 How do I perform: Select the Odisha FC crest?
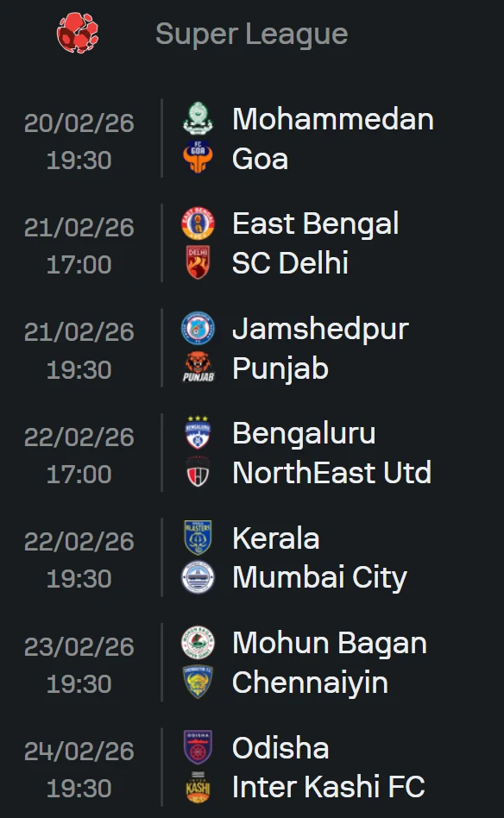(x=197, y=746)
